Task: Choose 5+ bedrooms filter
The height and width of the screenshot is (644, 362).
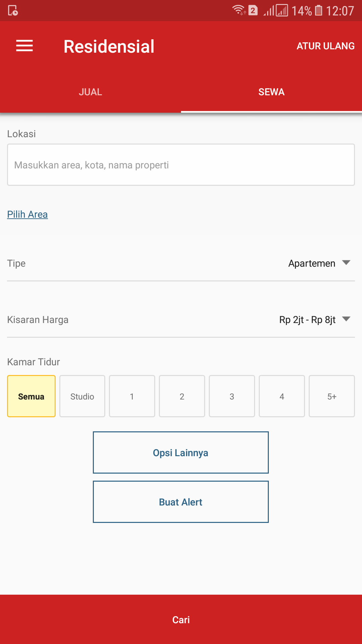Action: [x=331, y=396]
